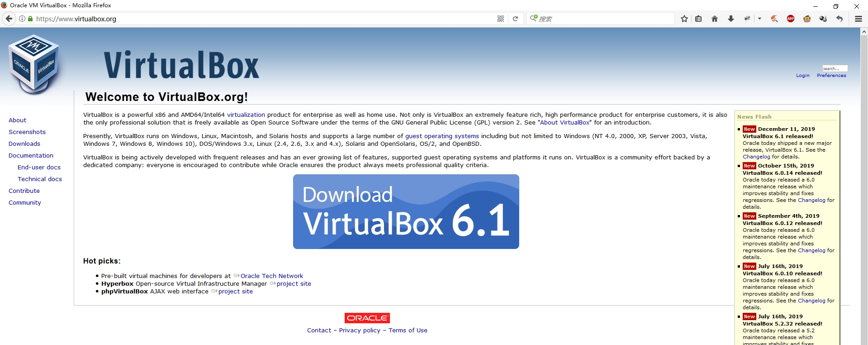Open the About link in the sidebar

pos(18,120)
